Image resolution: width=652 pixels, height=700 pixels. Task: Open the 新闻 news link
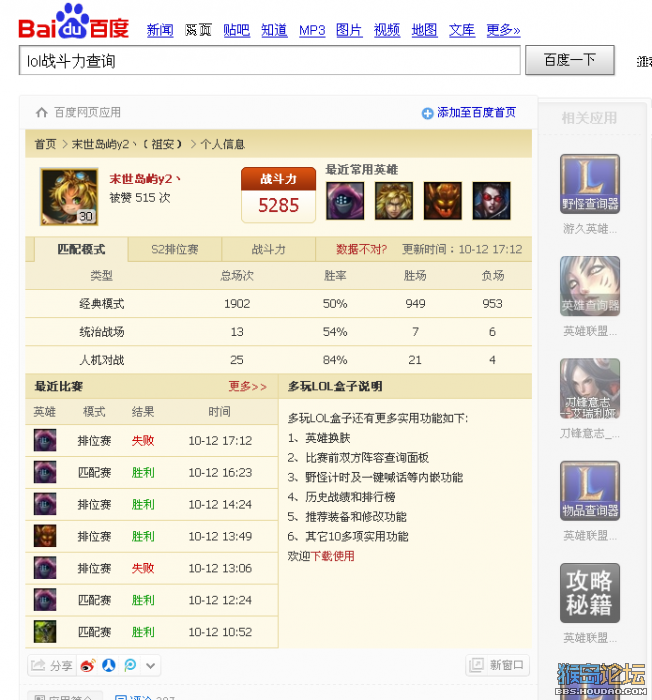pos(160,30)
